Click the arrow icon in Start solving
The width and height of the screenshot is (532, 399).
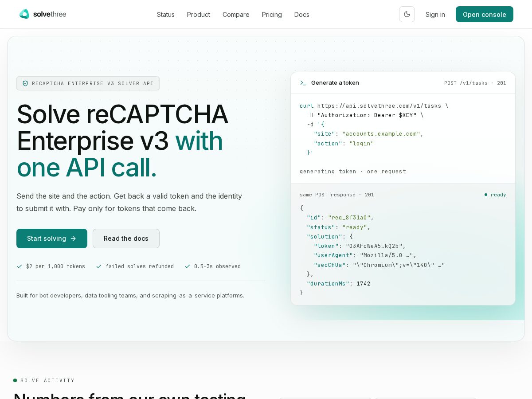point(73,239)
